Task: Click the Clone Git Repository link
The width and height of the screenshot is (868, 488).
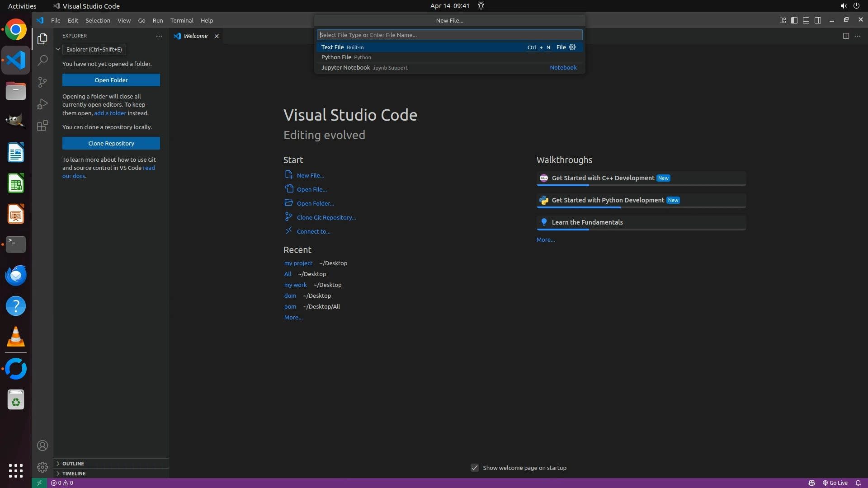Action: (326, 217)
